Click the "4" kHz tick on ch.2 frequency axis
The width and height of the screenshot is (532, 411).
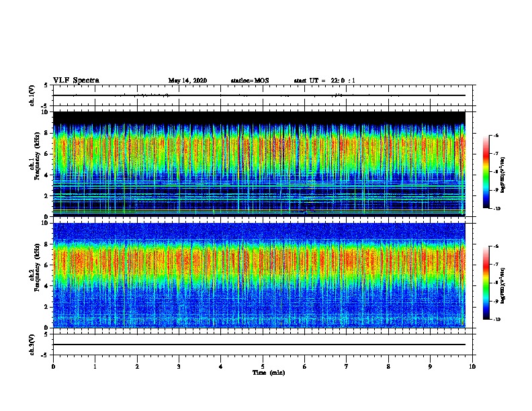point(48,286)
